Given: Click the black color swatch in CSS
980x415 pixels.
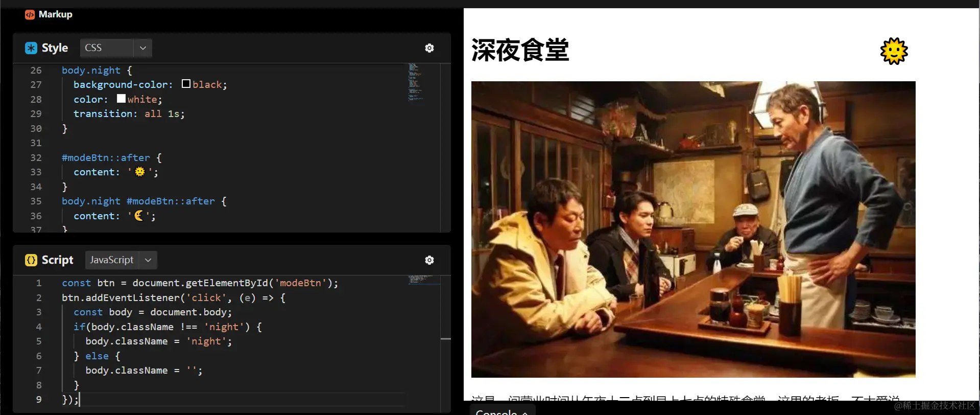Looking at the screenshot, I should point(186,84).
